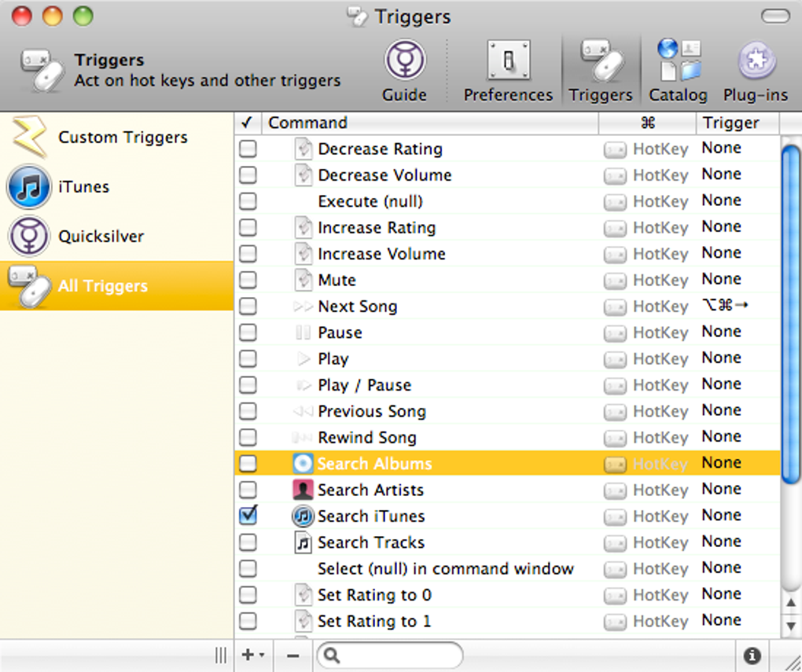The image size is (802, 672).
Task: Select Custom Triggers lightning icon
Action: tap(28, 137)
